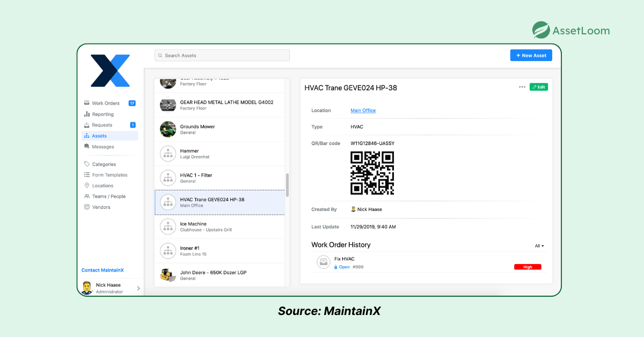Open Fix HVAC work order title
The image size is (644, 337).
pos(345,259)
